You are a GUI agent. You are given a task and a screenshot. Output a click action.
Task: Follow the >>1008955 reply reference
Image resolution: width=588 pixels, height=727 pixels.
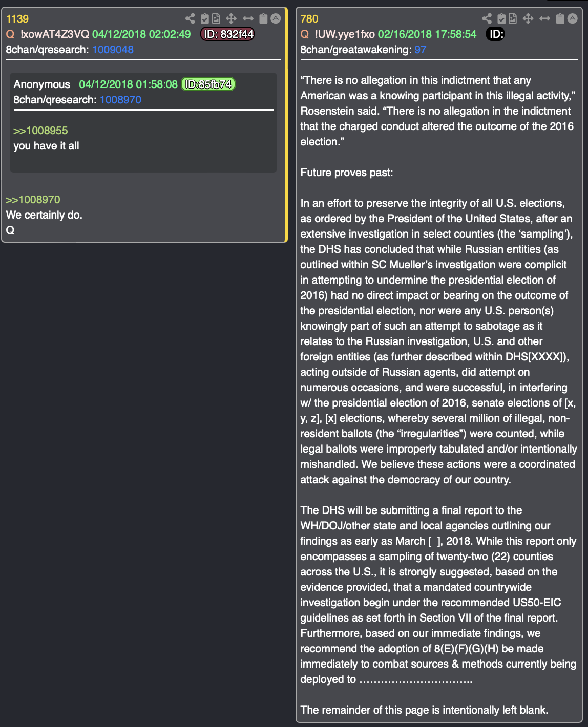40,131
